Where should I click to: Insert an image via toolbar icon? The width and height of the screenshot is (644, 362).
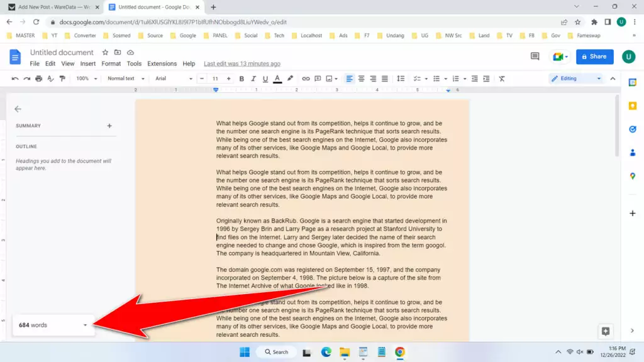pos(329,79)
